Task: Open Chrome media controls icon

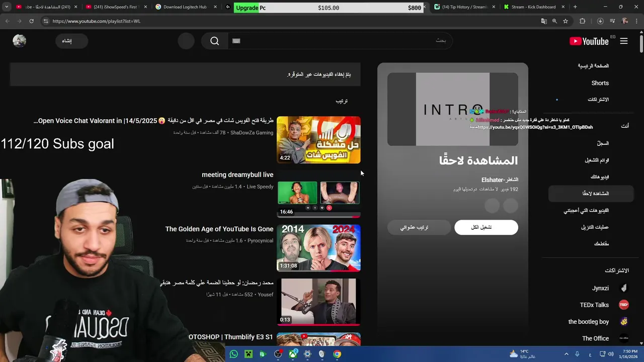Action: 612,21
